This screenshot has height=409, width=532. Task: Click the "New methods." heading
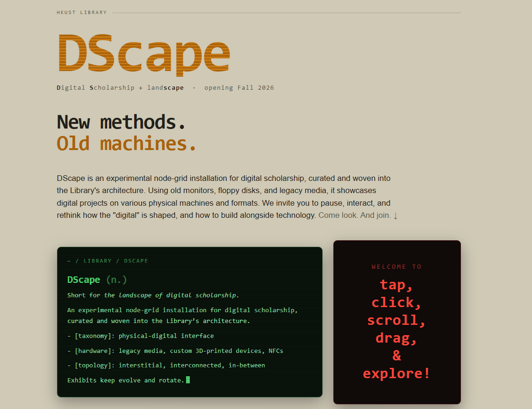pyautogui.click(x=121, y=122)
